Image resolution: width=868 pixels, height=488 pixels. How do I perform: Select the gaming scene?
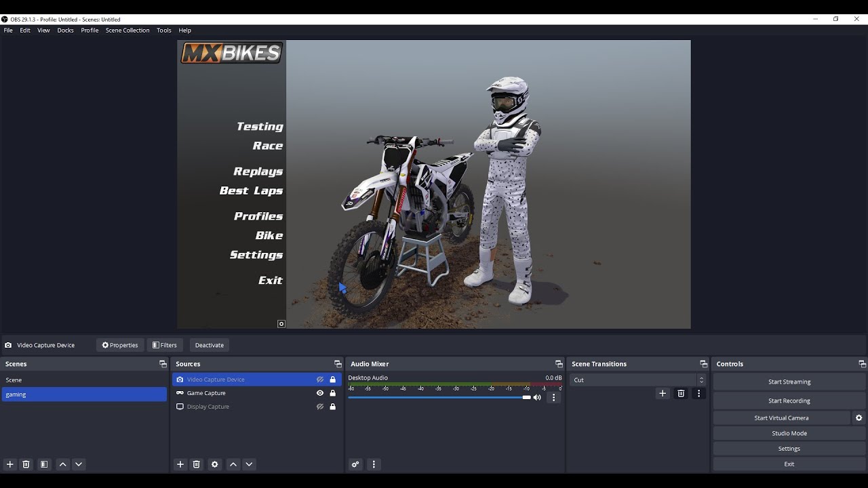(x=84, y=394)
